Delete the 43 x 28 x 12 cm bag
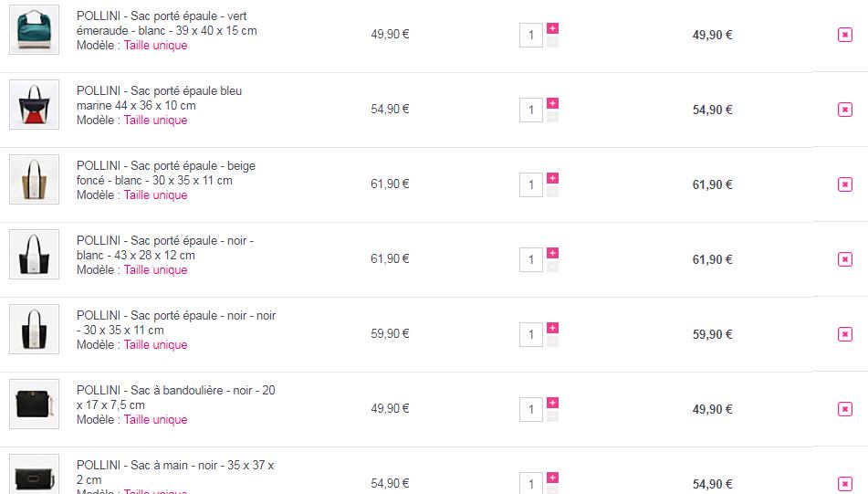 [x=844, y=259]
